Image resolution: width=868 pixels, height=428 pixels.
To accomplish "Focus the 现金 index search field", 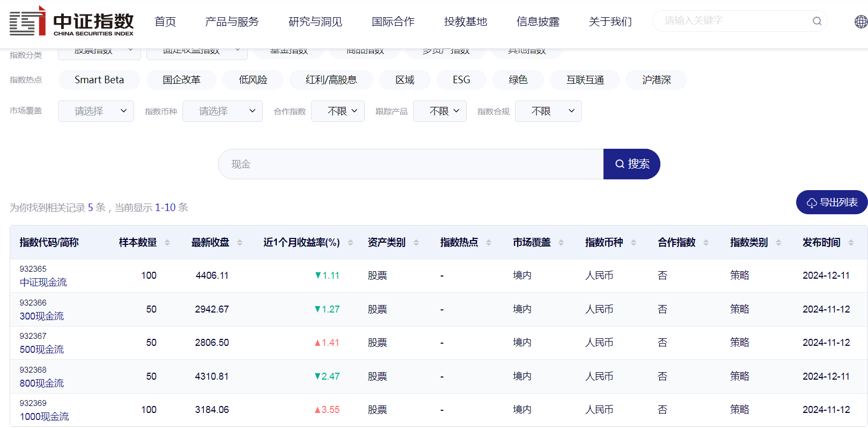I will (410, 164).
